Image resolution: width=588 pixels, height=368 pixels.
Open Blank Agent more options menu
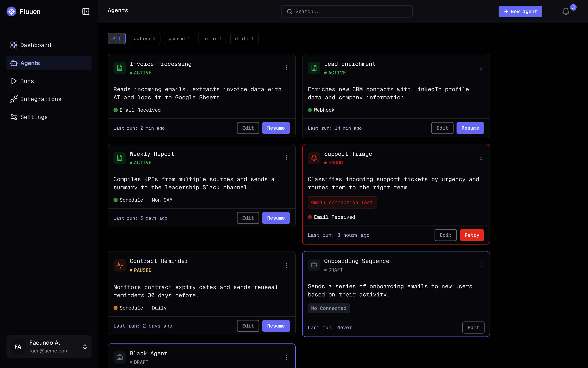tap(287, 357)
